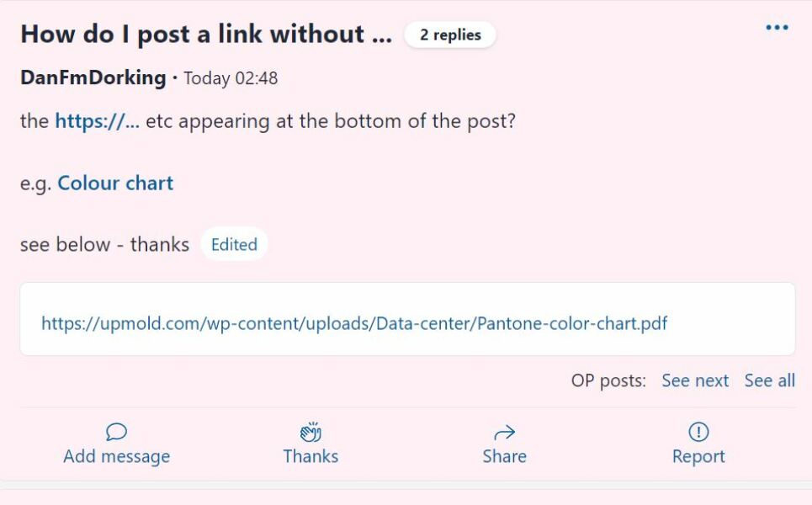
Task: Click the Add message label text
Action: tap(116, 456)
